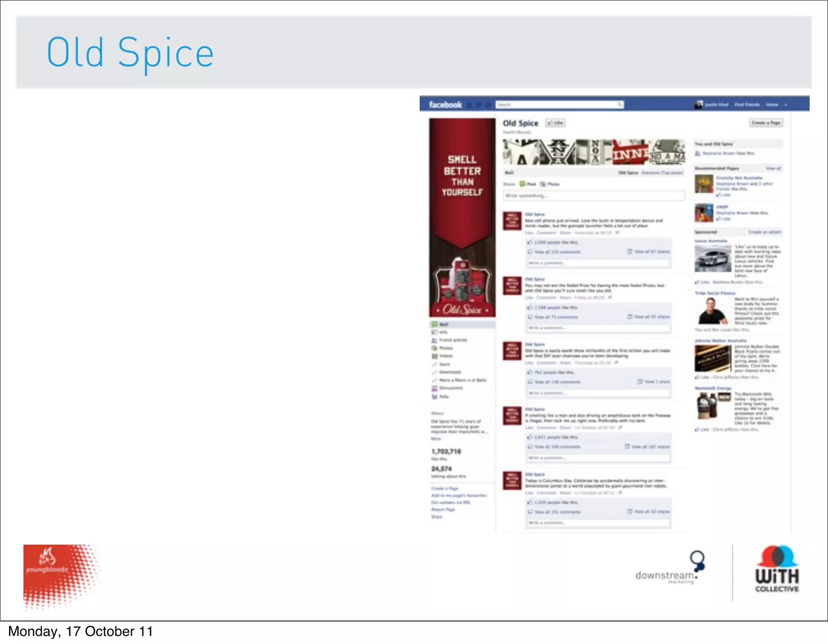Click the Share link at sidebar bottom
This screenshot has width=828, height=644.
pos(437,517)
